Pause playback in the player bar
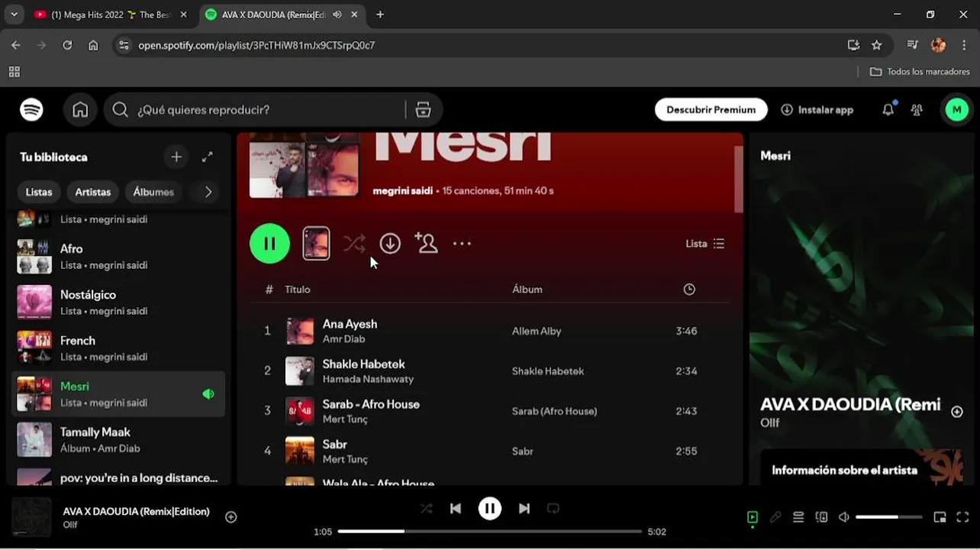This screenshot has width=980, height=550. [x=490, y=509]
